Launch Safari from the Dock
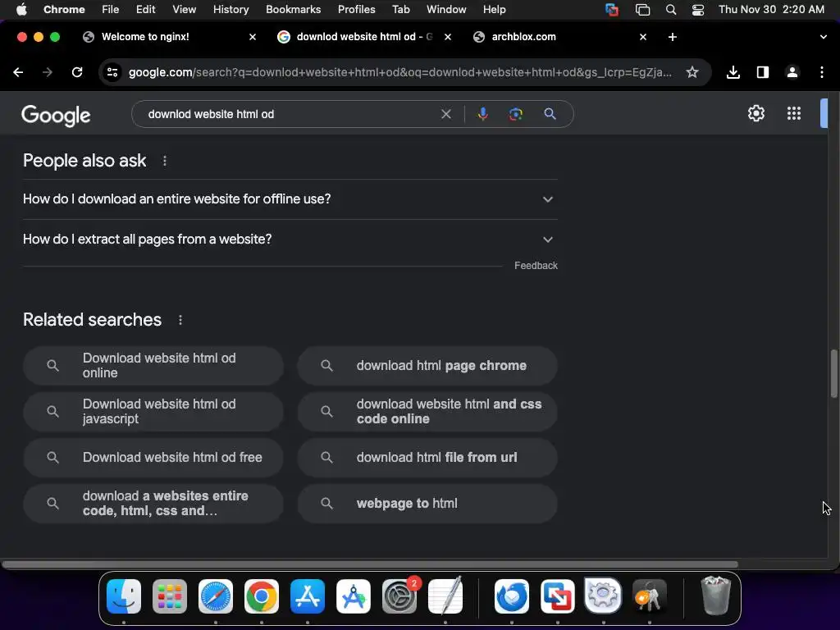 pos(216,596)
